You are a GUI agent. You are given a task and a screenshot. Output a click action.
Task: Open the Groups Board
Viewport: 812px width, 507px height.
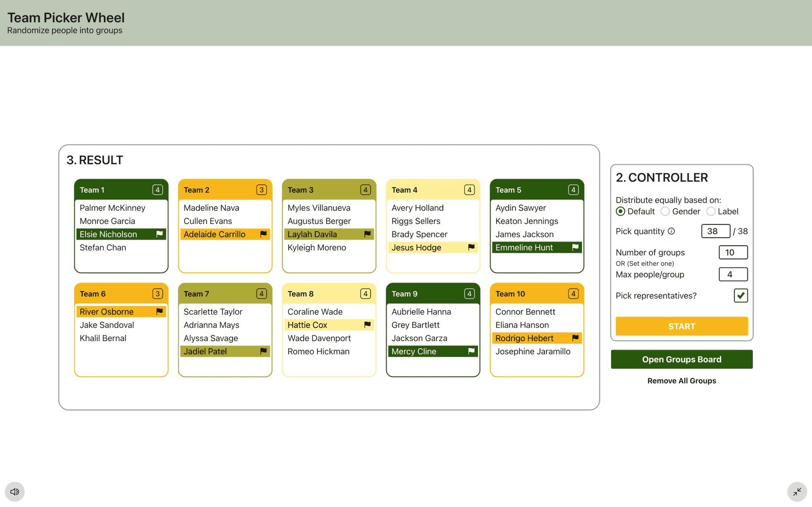click(682, 359)
